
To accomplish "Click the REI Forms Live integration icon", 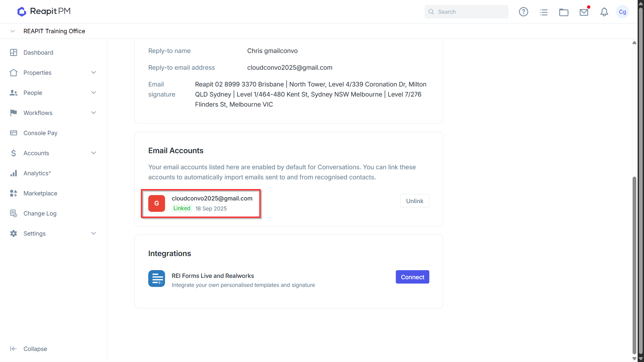I will [157, 279].
